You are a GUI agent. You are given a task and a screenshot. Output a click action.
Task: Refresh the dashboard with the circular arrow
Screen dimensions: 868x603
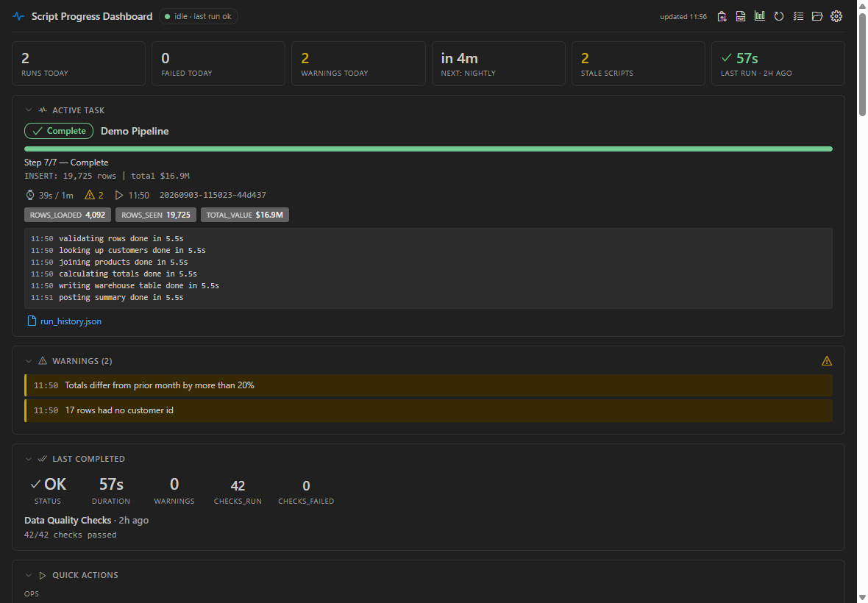[779, 17]
